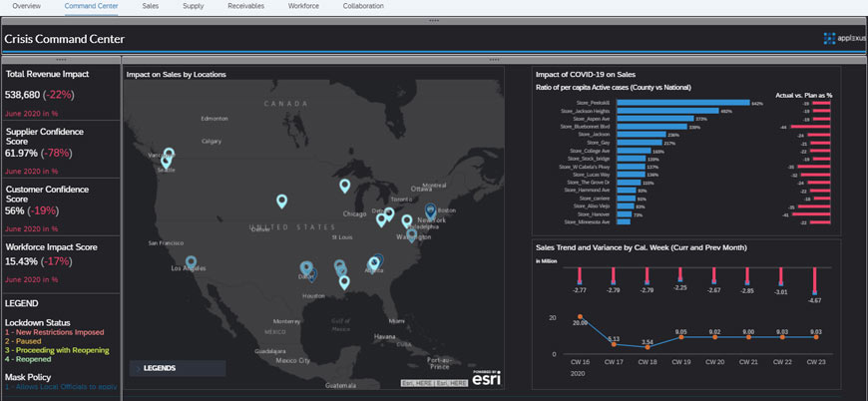This screenshot has width=868, height=401.
Task: Switch to the Sales tab
Action: [150, 6]
